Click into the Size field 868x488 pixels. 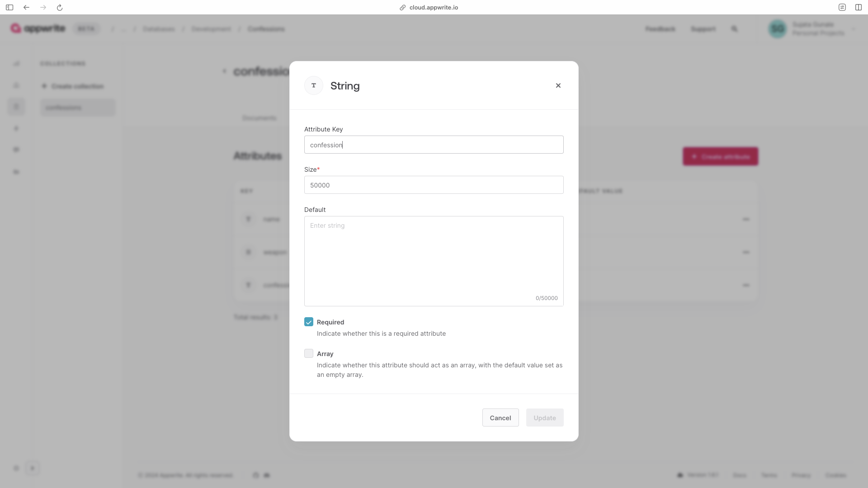[434, 185]
